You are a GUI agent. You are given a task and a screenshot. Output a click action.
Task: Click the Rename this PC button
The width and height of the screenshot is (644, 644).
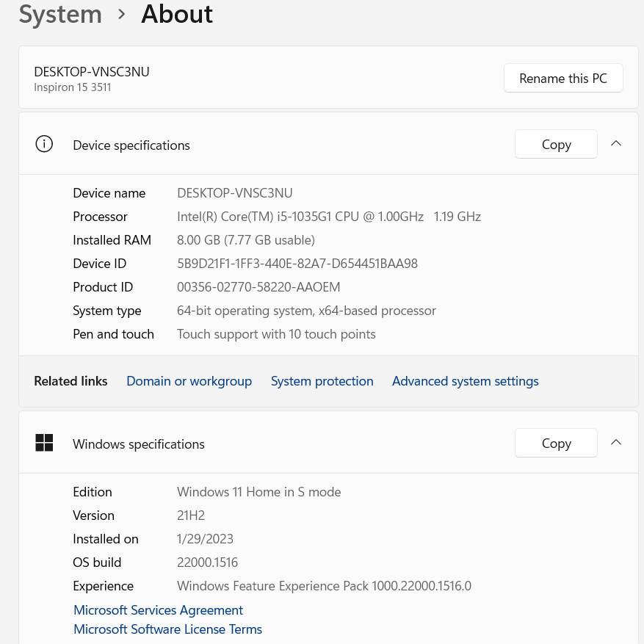click(563, 78)
